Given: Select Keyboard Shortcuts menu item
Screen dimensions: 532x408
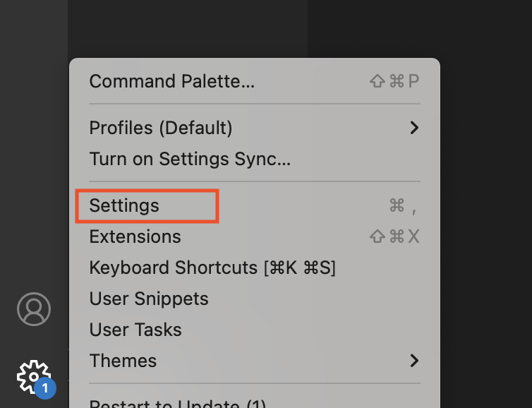Looking at the screenshot, I should [212, 268].
